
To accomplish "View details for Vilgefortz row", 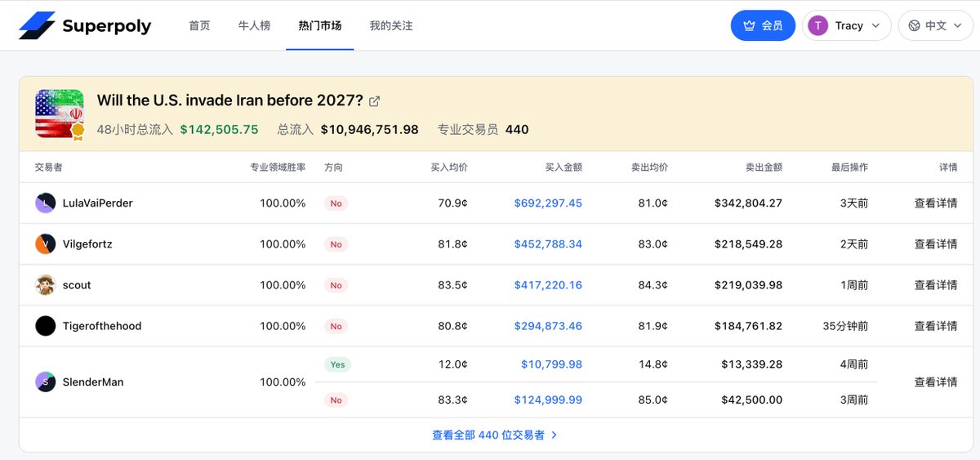I will pyautogui.click(x=936, y=243).
